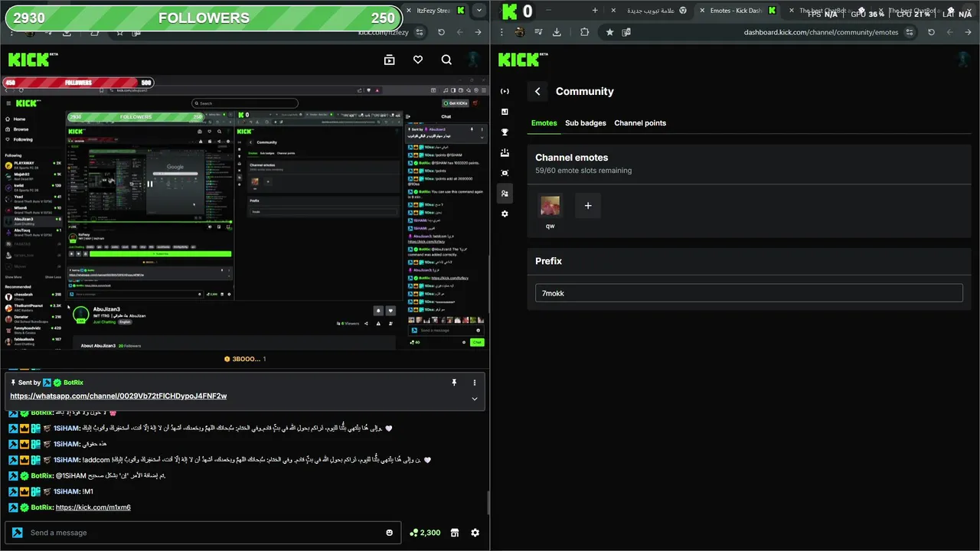Click the chat identity badge in message box

point(17,533)
